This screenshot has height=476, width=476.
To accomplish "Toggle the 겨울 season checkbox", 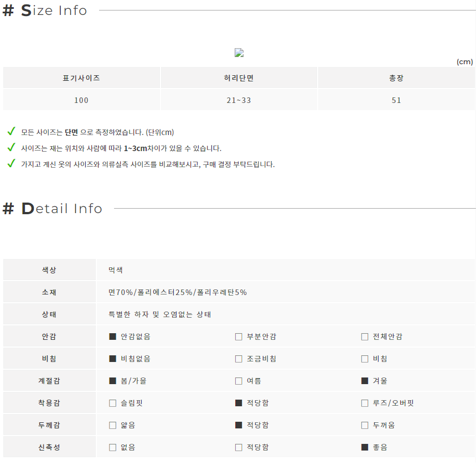I will [x=365, y=381].
